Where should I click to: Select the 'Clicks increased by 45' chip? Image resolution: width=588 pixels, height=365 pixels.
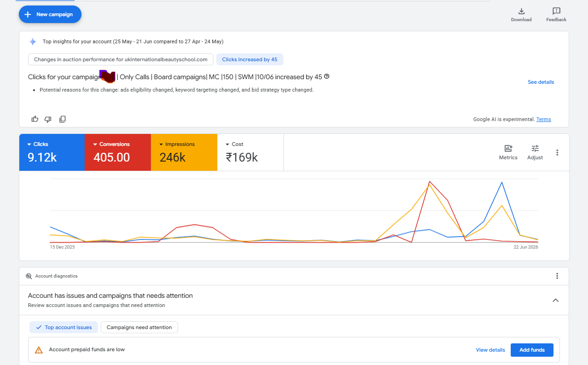pos(250,59)
